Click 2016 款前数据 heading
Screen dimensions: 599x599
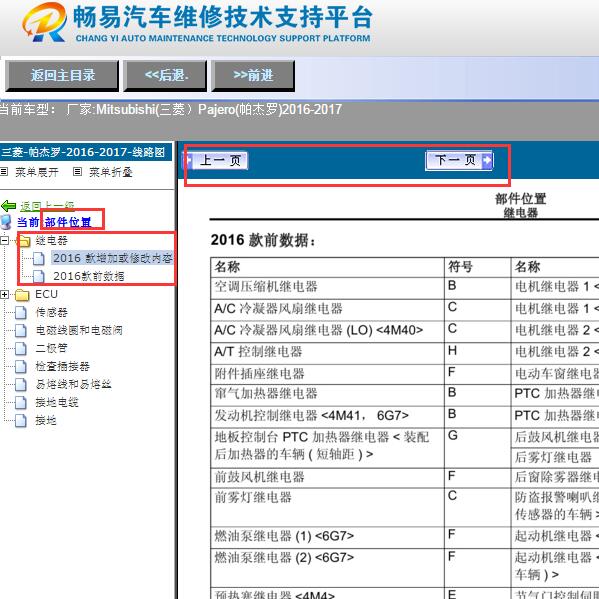click(263, 240)
